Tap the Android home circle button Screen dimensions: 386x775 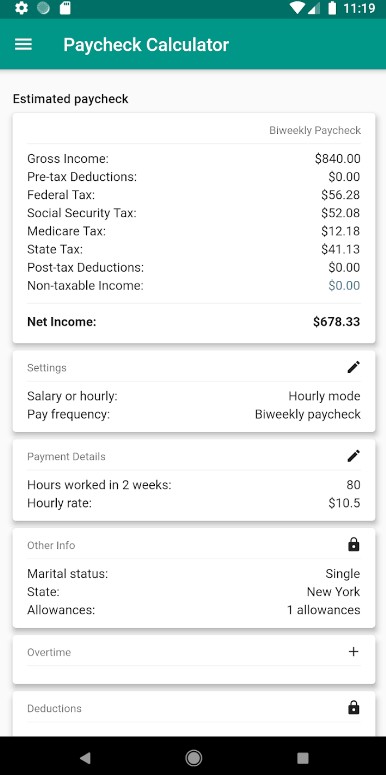coord(193,757)
